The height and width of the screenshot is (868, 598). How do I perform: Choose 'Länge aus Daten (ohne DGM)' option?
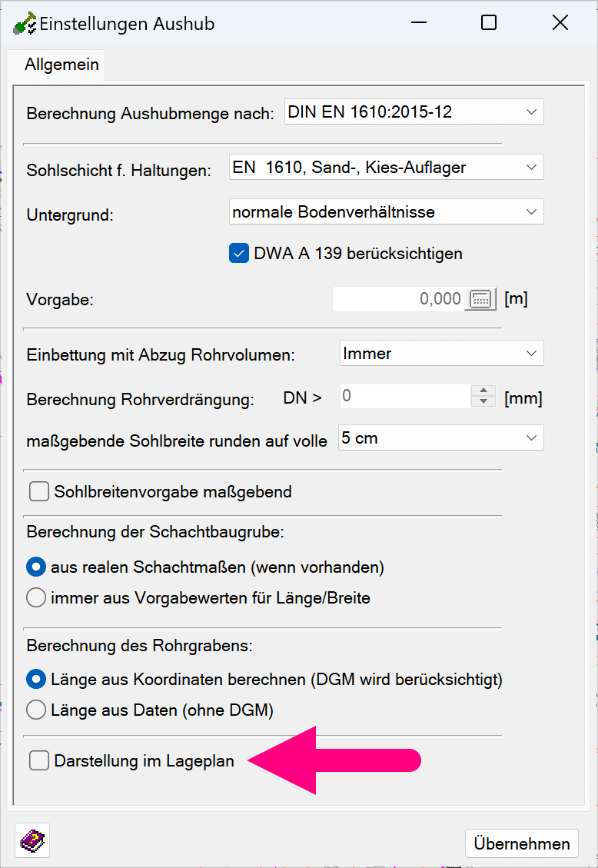click(36, 710)
